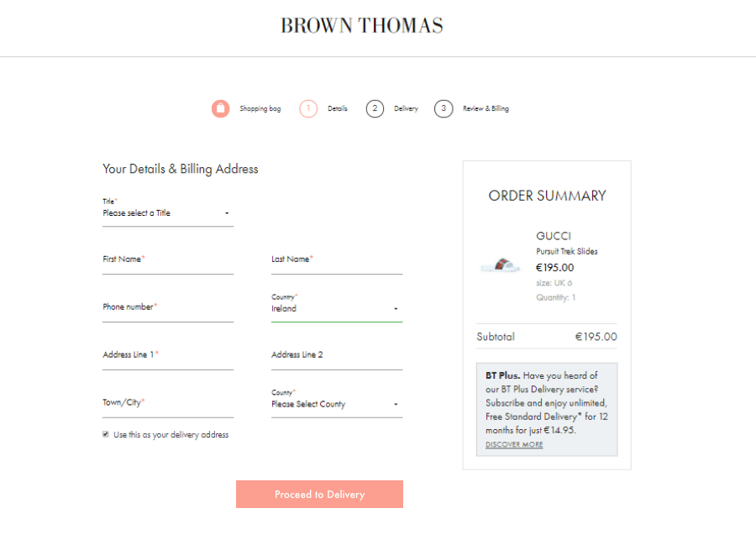The height and width of the screenshot is (545, 756).
Task: Click the County selector caret
Action: 395,404
